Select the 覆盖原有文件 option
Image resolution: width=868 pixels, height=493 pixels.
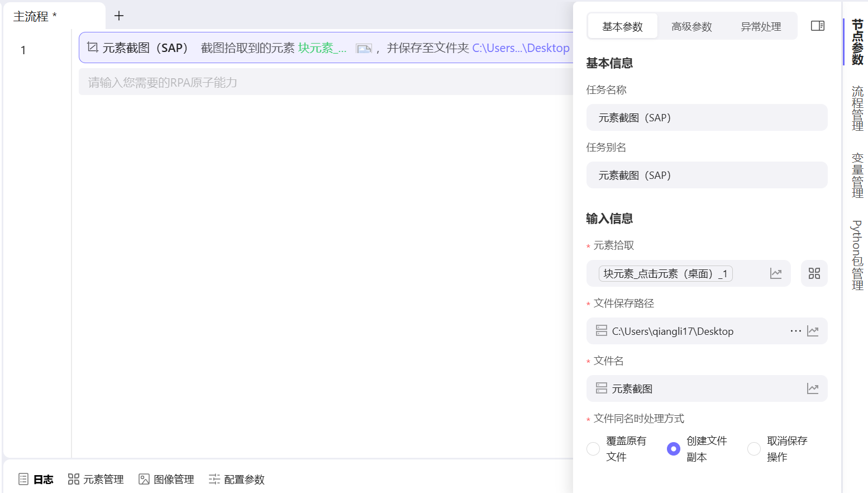pyautogui.click(x=593, y=449)
